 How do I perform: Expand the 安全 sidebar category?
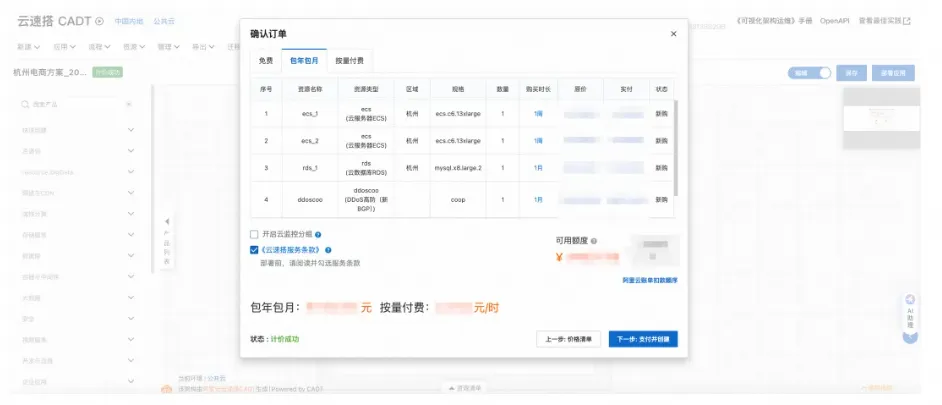pyautogui.click(x=78, y=319)
